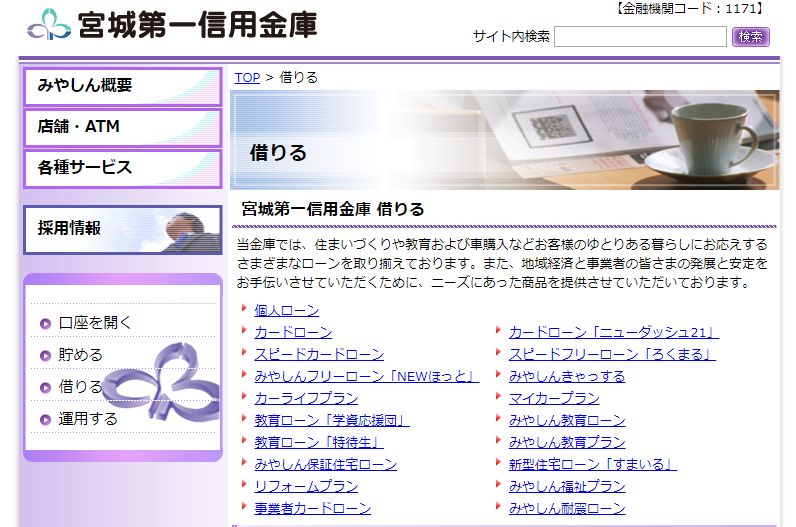Viewport: 796px width, 527px height.
Task: Open みやしんフリーローン「NEWほっと」 link
Action: (367, 376)
